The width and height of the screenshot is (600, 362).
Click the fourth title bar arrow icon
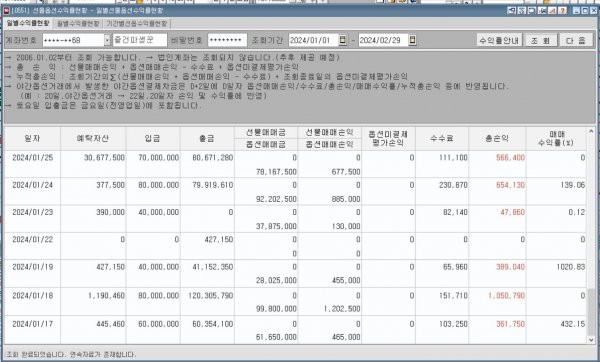click(x=542, y=11)
